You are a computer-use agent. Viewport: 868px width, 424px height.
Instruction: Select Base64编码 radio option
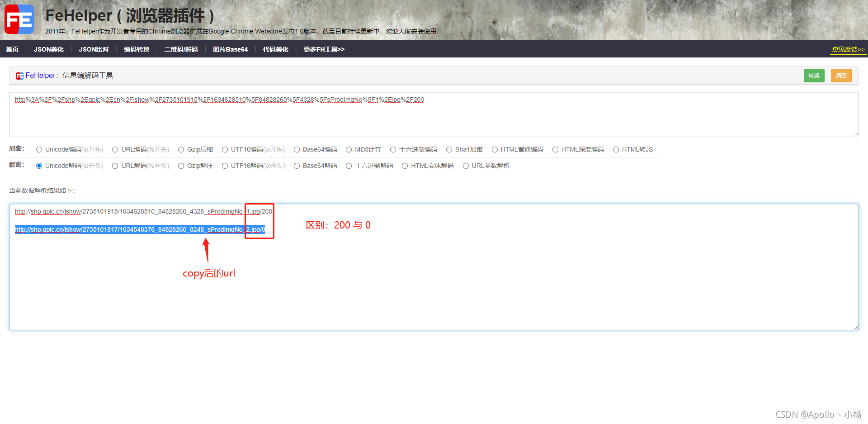click(x=297, y=150)
